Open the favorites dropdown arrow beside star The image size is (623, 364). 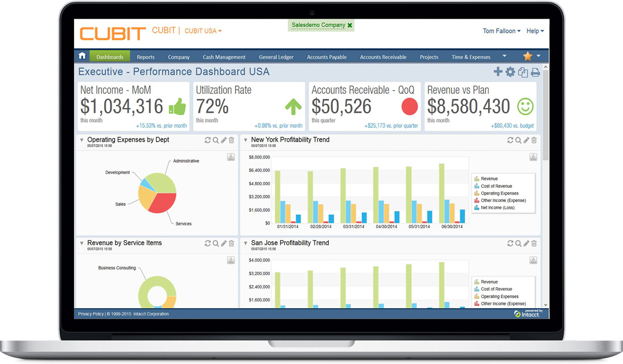pyautogui.click(x=538, y=56)
